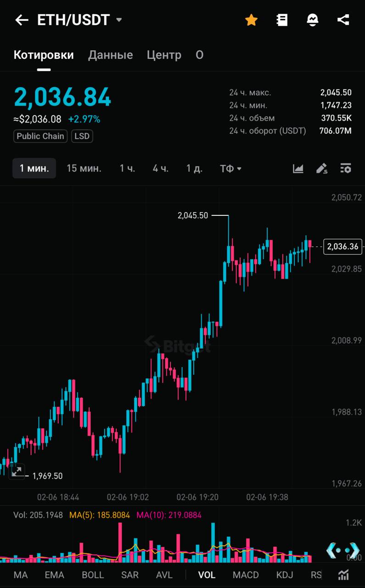
Task: Toggle the favorite star for ETH/USDT
Action: tap(251, 20)
